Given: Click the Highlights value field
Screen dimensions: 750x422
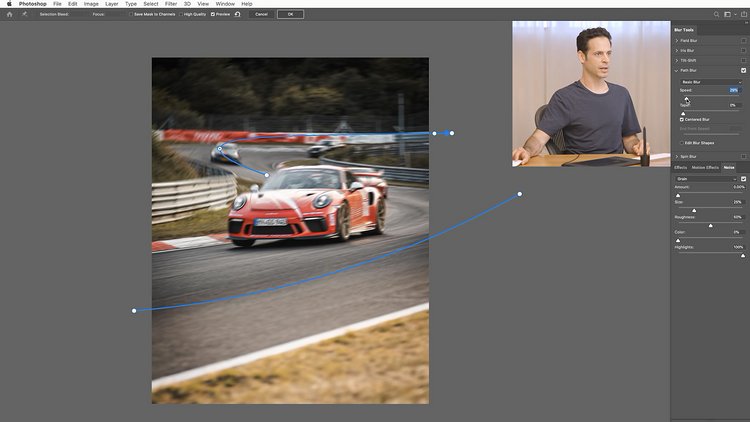Looking at the screenshot, I should tap(738, 247).
